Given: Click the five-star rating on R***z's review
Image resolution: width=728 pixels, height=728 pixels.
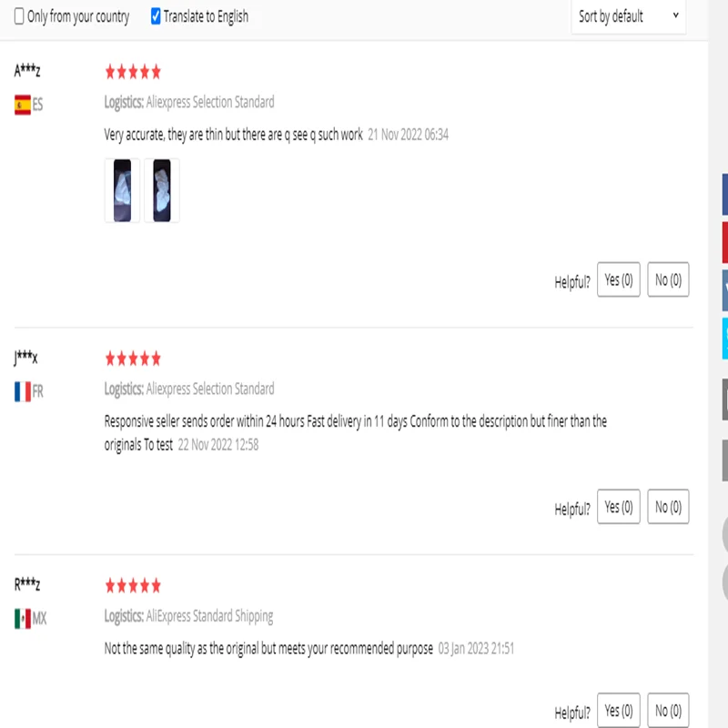Looking at the screenshot, I should pos(133,585).
